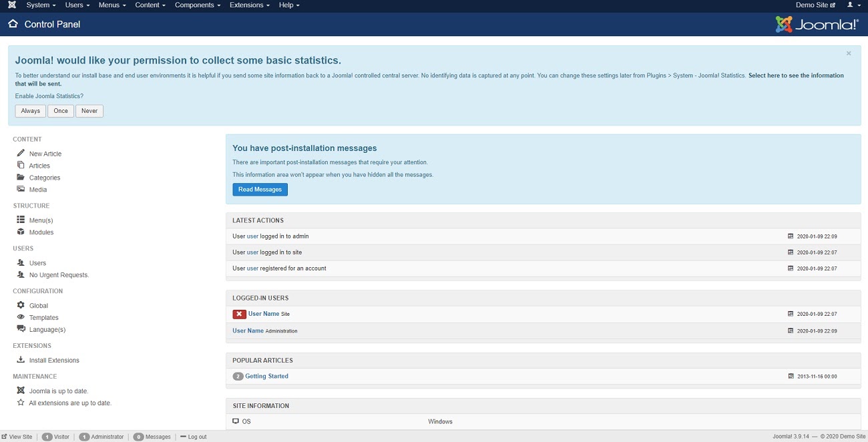868x442 pixels.
Task: Open Install Extensions in the sidebar
Action: click(54, 360)
